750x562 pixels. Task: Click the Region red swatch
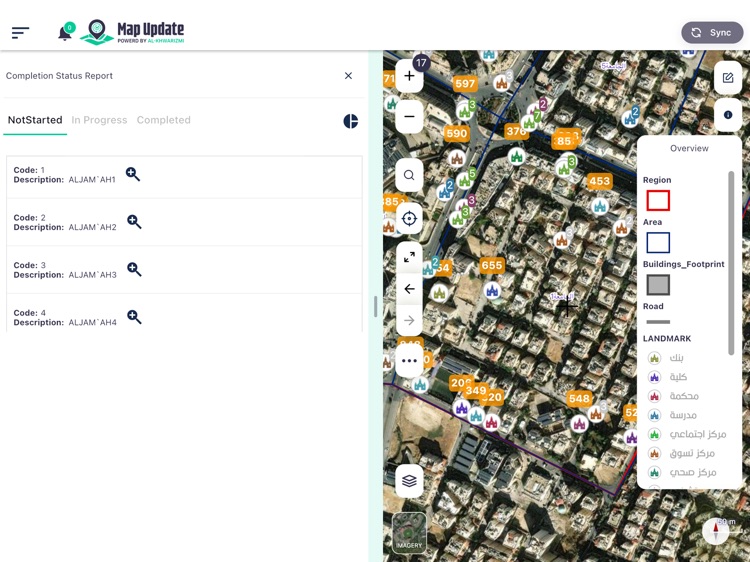click(x=658, y=200)
